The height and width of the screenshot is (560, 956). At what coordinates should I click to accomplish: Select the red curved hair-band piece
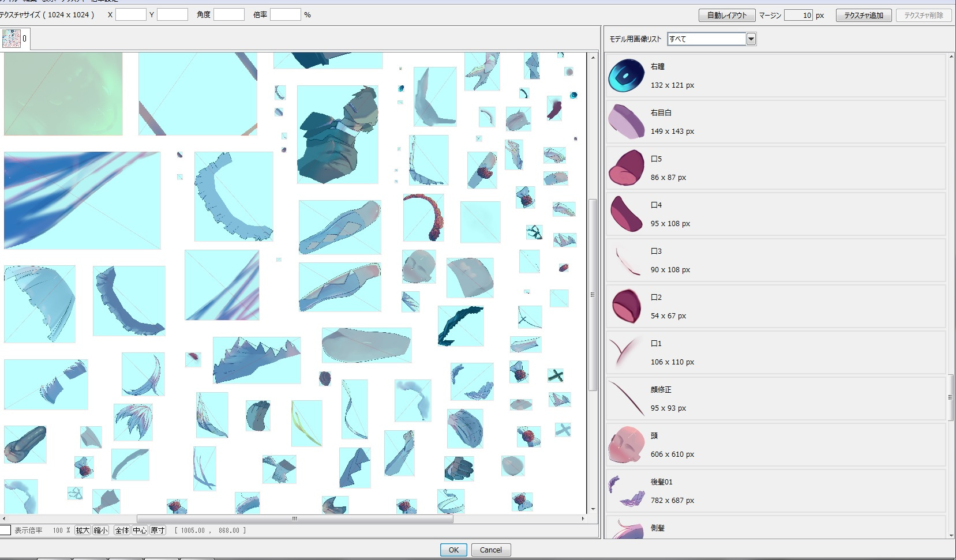[x=423, y=217]
